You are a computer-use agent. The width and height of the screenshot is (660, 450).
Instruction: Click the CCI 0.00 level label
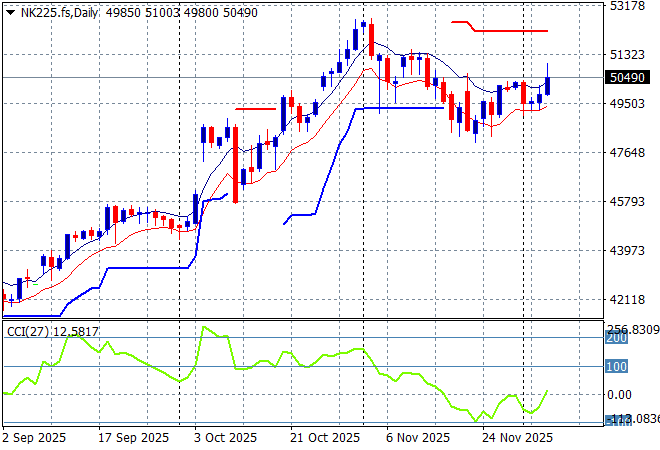[621, 395]
